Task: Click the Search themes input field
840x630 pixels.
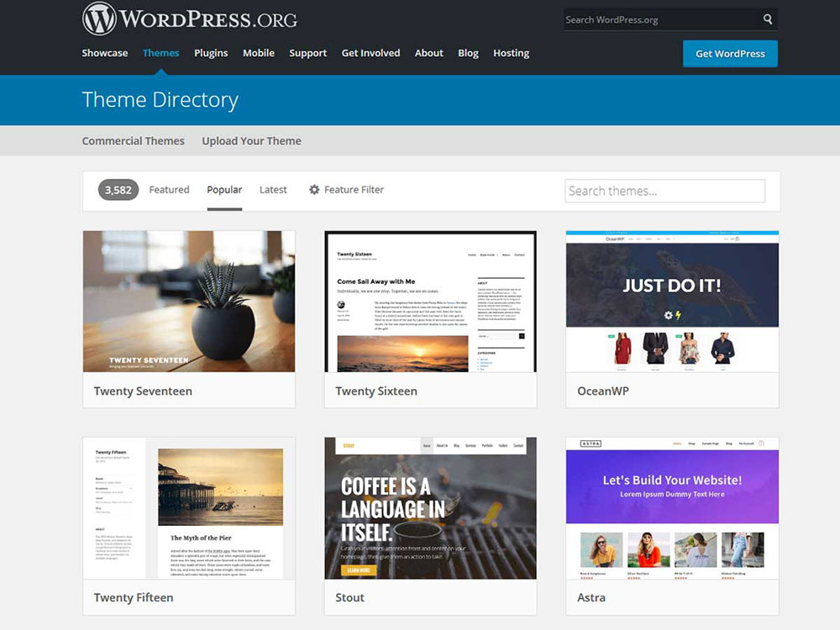Action: [x=664, y=191]
